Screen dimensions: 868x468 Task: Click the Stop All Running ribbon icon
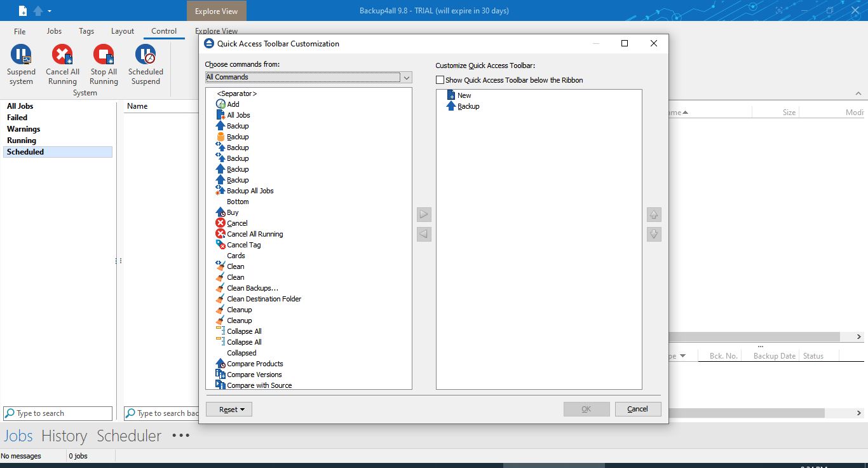pos(104,65)
